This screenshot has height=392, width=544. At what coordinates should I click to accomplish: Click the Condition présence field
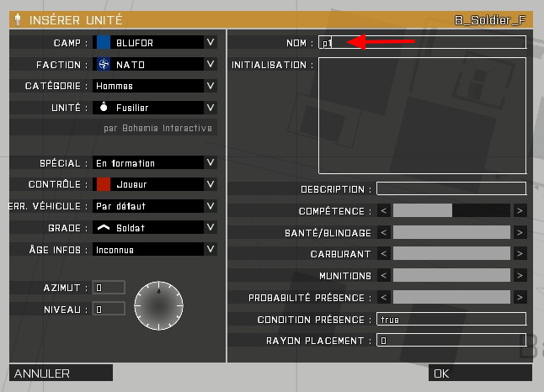coord(451,320)
